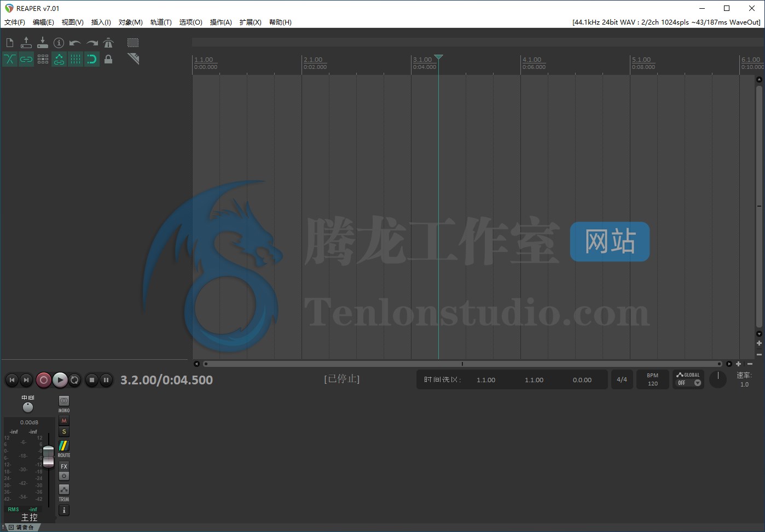Click the BPM 120 tempo field
This screenshot has height=532, width=765.
[x=653, y=379]
